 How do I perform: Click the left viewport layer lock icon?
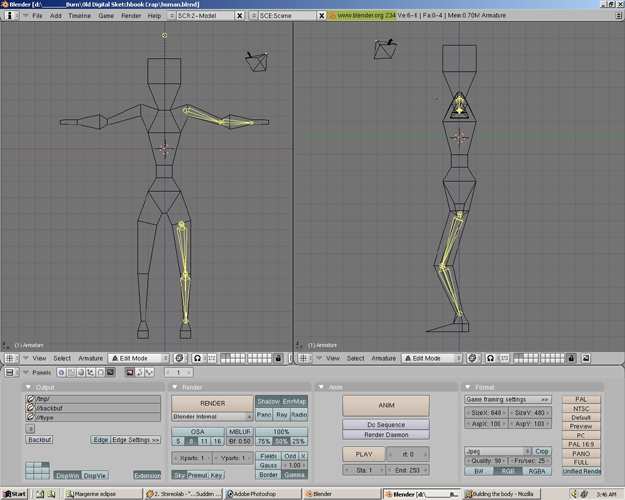pyautogui.click(x=278, y=358)
